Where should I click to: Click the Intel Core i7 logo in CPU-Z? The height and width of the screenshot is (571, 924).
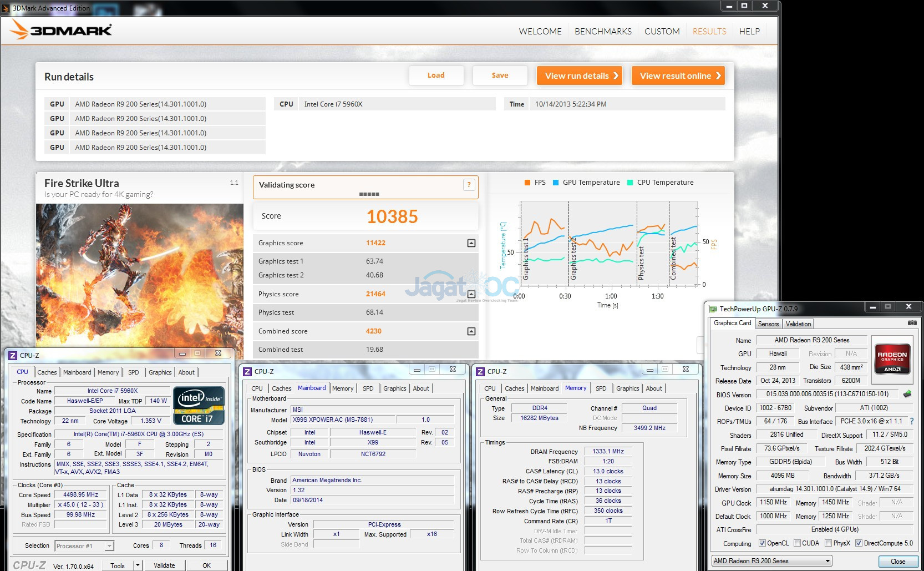[199, 405]
